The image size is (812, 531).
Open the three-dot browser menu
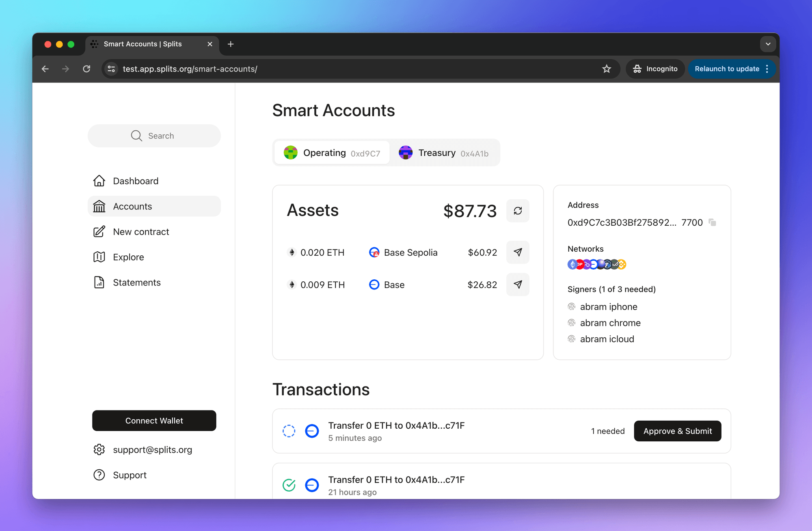tap(767, 69)
